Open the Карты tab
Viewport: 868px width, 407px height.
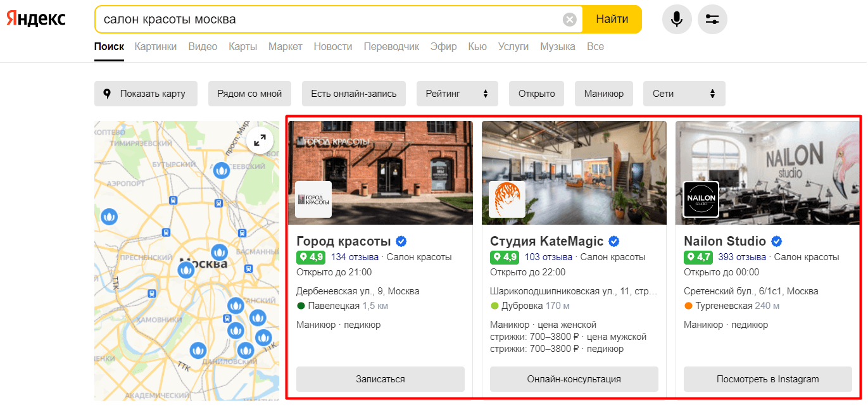(x=243, y=46)
